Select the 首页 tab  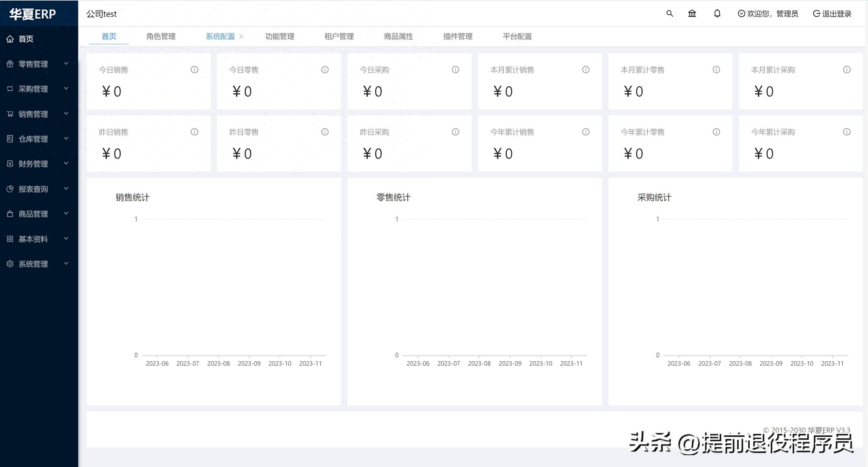point(109,36)
